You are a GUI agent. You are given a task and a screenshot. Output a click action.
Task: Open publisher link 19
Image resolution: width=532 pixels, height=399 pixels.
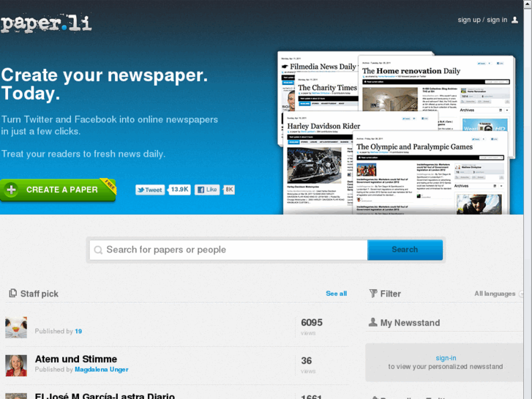[x=78, y=331]
